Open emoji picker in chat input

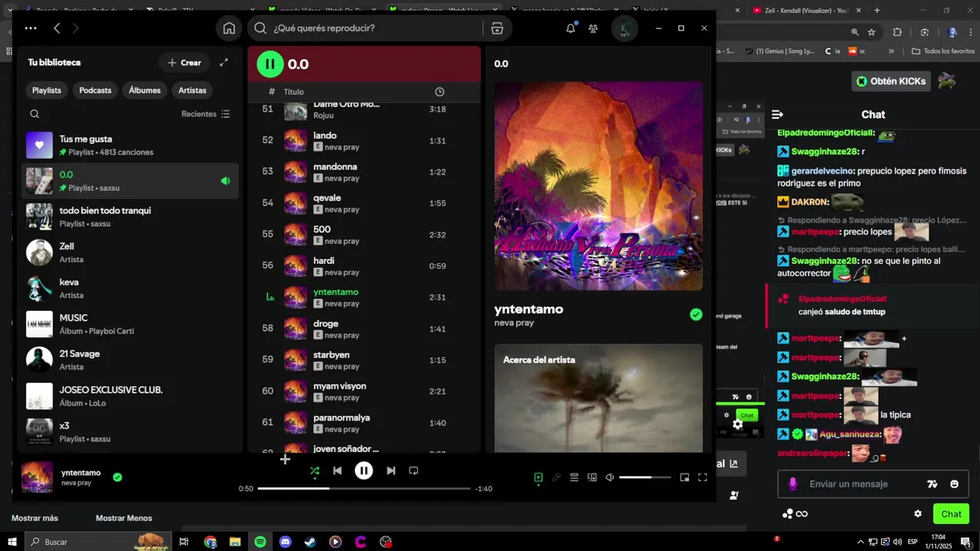tap(954, 484)
